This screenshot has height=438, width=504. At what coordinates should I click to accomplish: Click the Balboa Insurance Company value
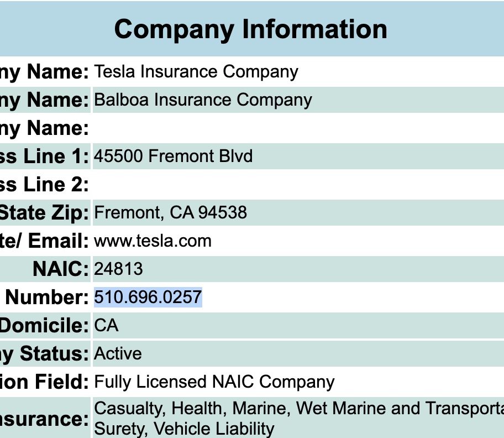pyautogui.click(x=203, y=100)
